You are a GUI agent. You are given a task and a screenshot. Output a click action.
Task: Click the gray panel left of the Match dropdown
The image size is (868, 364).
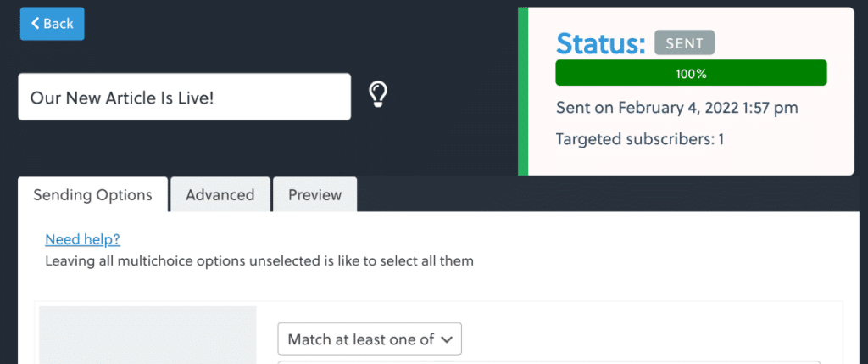pyautogui.click(x=147, y=336)
